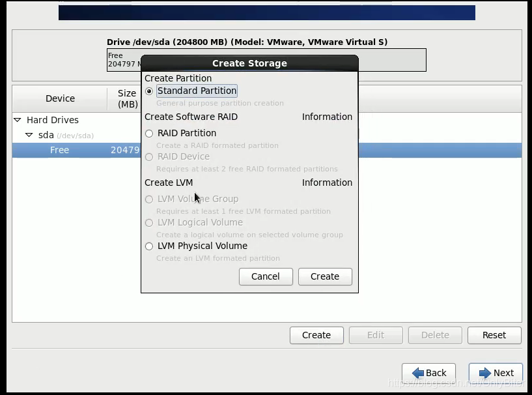Click the blue Next arrow icon
The height and width of the screenshot is (395, 532).
point(485,373)
